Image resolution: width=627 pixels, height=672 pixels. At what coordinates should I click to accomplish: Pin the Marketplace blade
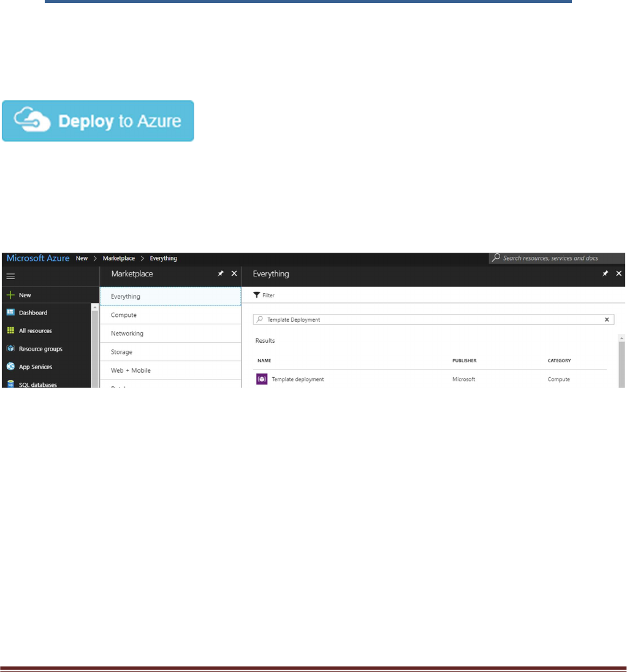coord(221,273)
